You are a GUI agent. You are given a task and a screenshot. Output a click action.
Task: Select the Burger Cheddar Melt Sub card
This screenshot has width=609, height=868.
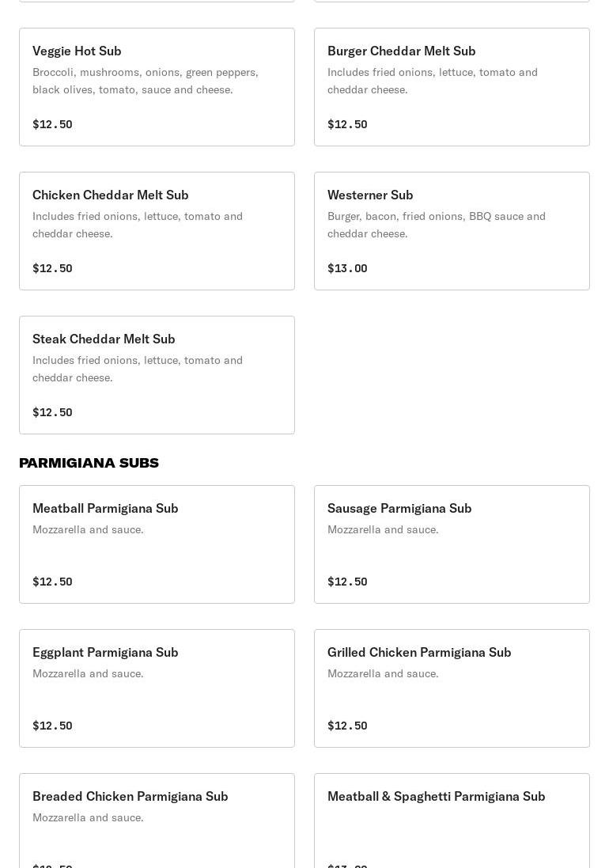pyautogui.click(x=452, y=87)
